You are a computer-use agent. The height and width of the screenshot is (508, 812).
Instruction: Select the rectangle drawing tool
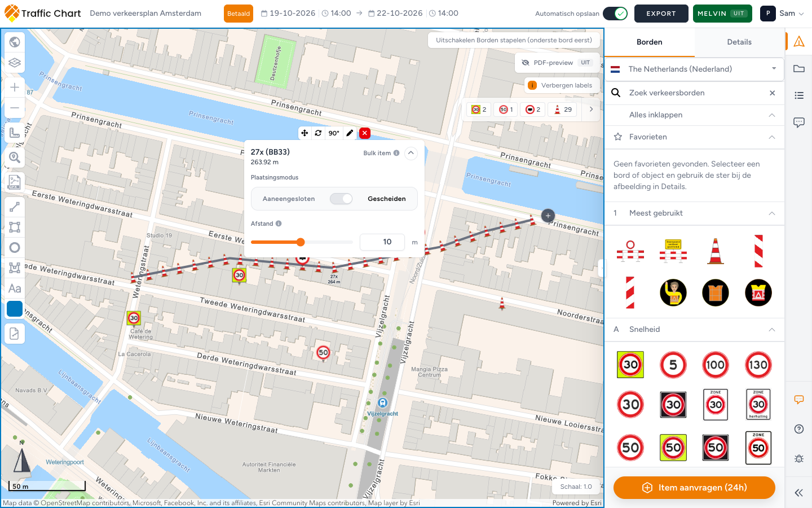click(15, 227)
